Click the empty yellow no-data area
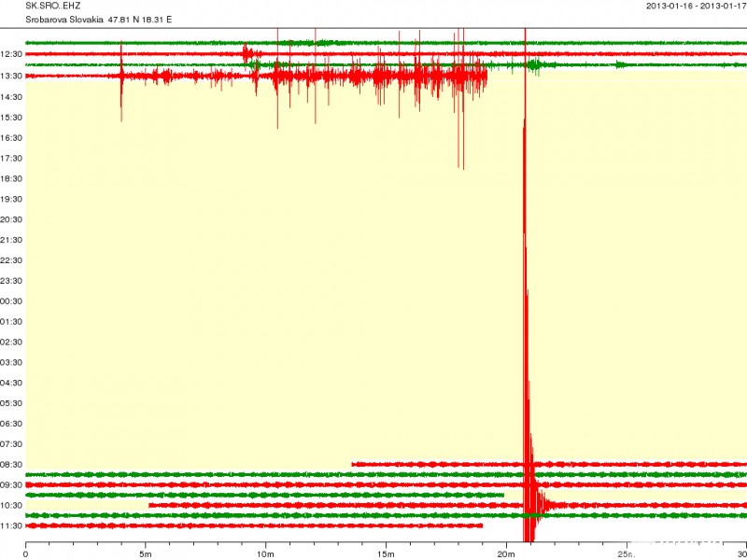Screen dimensions: 747x560 click(x=280, y=280)
